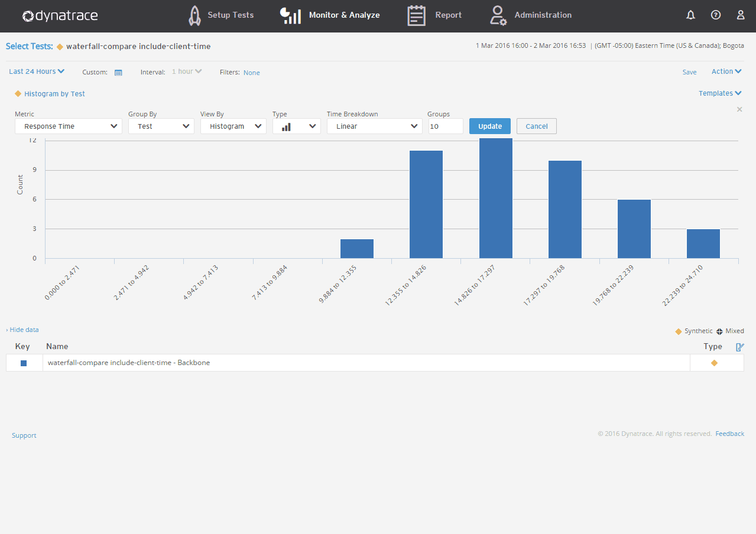This screenshot has height=534, width=756.
Task: Open the Setup Tests menu
Action: (231, 15)
